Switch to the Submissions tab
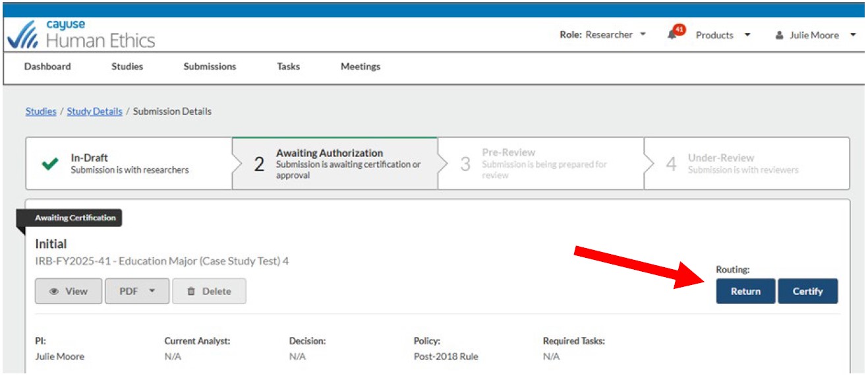The height and width of the screenshot is (376, 868). [210, 66]
